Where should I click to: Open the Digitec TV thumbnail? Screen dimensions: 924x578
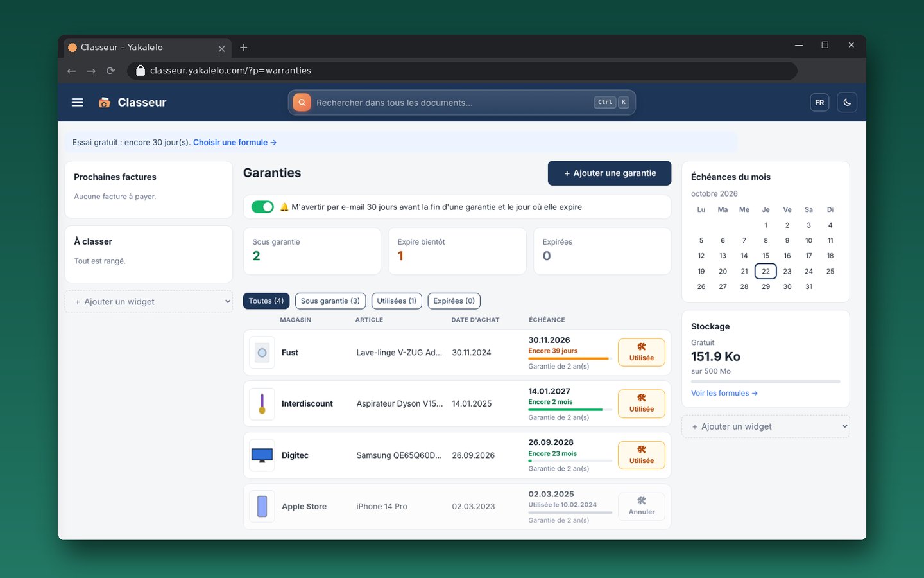coord(262,455)
